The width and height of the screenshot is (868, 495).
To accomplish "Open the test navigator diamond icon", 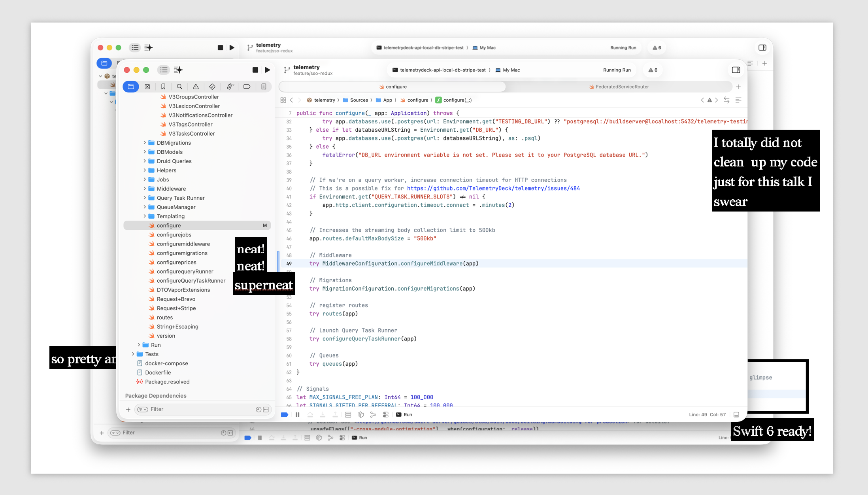I will [x=212, y=87].
